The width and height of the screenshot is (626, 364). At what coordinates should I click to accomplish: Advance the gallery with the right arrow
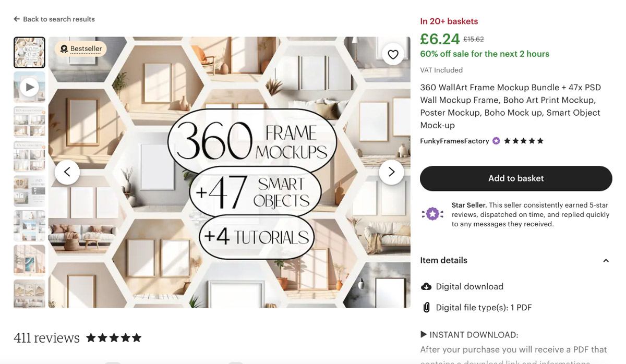coord(392,172)
